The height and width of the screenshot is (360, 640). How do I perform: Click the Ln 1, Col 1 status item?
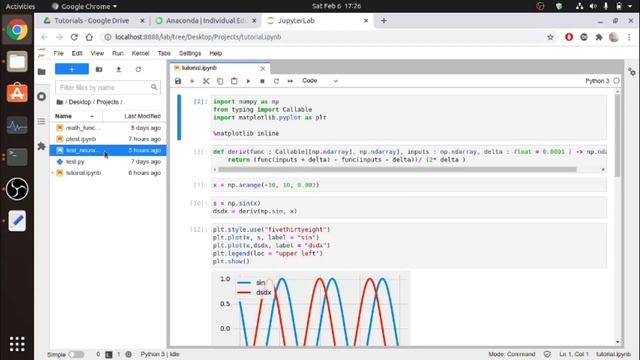click(573, 354)
